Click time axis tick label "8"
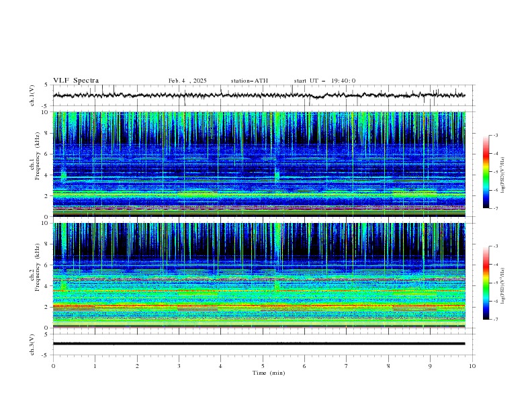Viewport: 532px width, 411px height. pyautogui.click(x=388, y=366)
